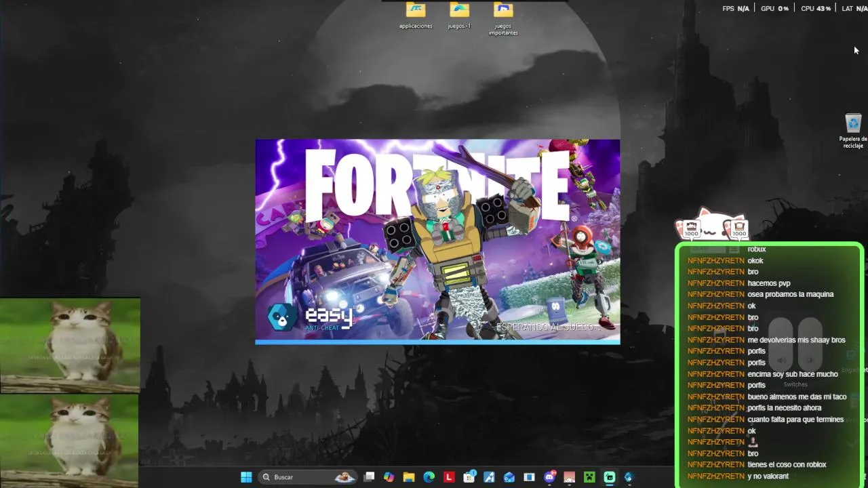Click chat message 'me devolverias mis shaay bros'
The image size is (868, 488).
point(796,340)
